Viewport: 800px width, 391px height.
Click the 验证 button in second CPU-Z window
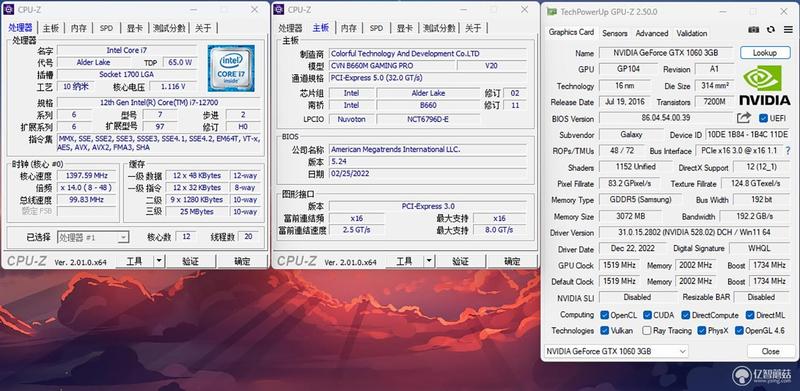460,261
